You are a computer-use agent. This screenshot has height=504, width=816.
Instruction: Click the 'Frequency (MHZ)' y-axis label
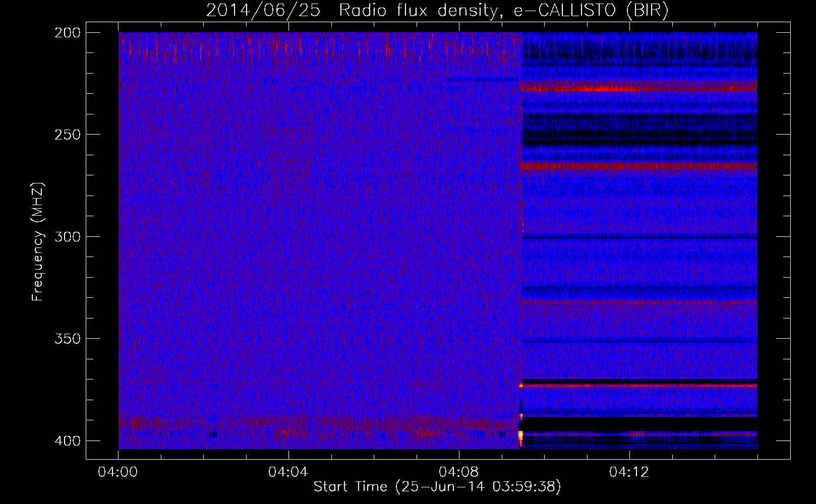tap(38, 241)
